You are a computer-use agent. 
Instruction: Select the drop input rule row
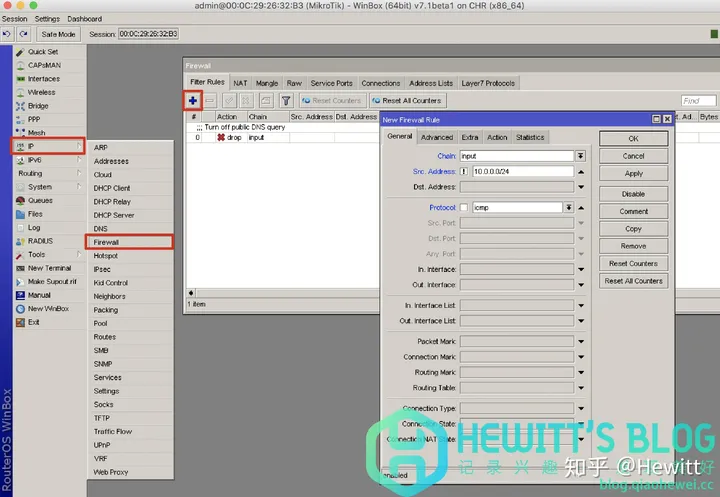pos(283,137)
